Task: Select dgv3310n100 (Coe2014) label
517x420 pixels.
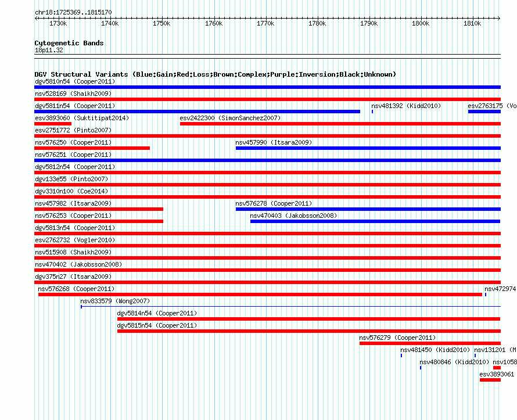Action: (71, 191)
